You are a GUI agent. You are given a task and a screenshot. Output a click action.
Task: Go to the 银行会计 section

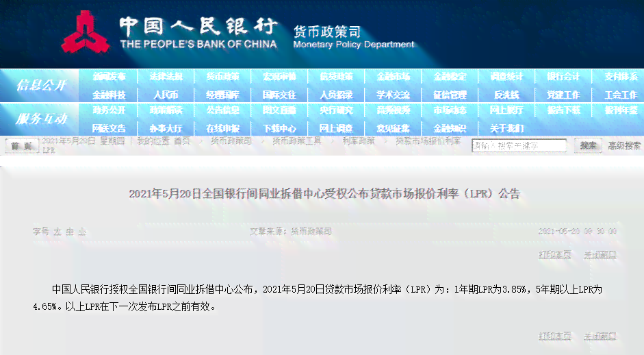click(x=563, y=77)
